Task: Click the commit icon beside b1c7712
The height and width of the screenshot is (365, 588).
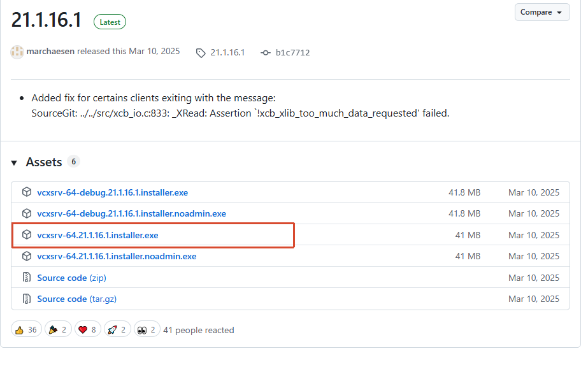Action: (x=266, y=53)
